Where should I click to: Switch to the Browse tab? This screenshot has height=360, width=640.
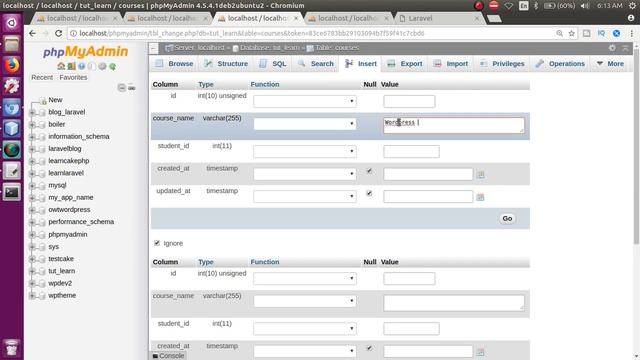coord(174,64)
